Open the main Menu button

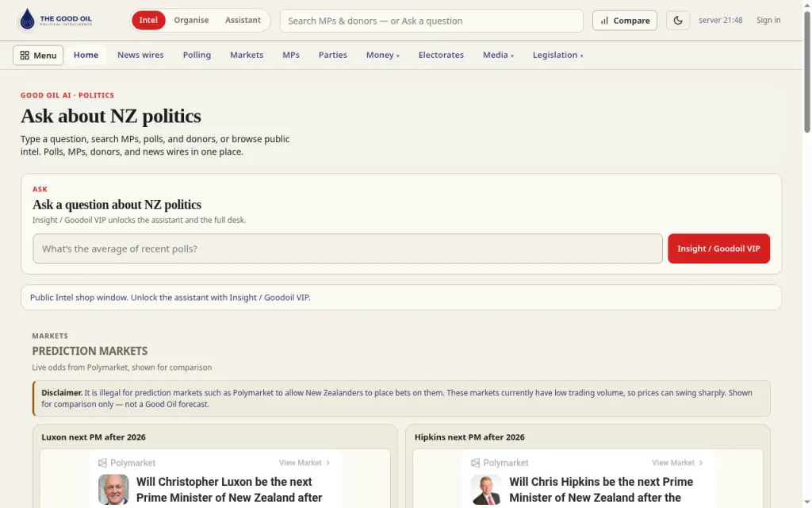coord(38,55)
